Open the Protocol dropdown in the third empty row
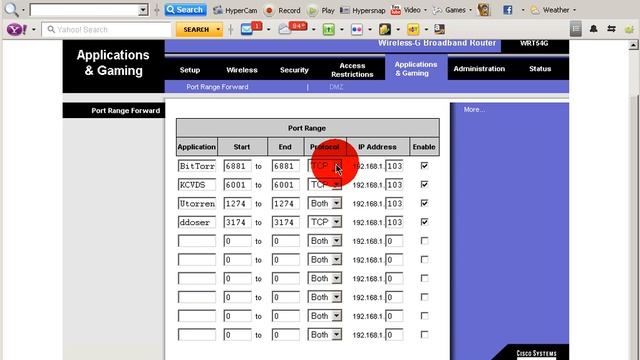 tap(324, 278)
